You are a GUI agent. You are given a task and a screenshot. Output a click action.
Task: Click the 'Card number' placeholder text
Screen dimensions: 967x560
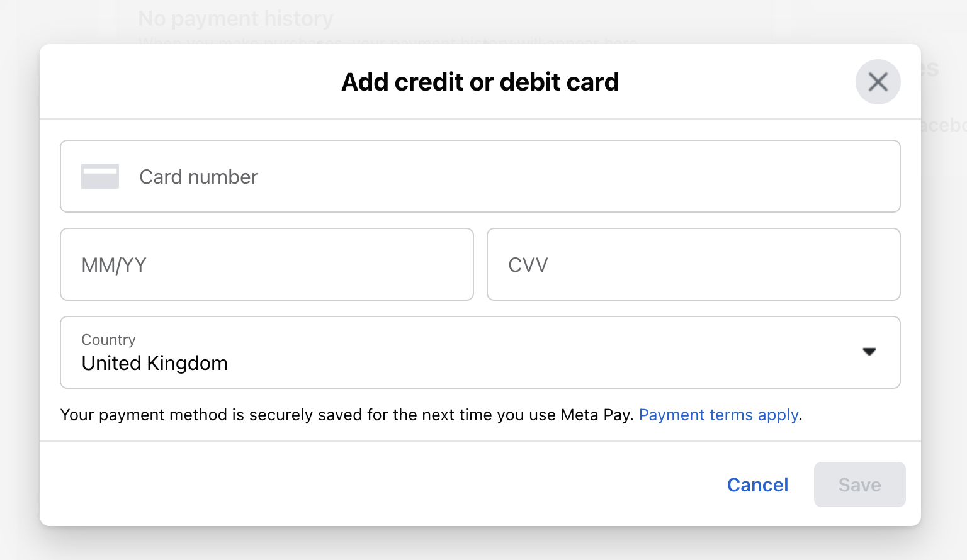[x=198, y=177]
